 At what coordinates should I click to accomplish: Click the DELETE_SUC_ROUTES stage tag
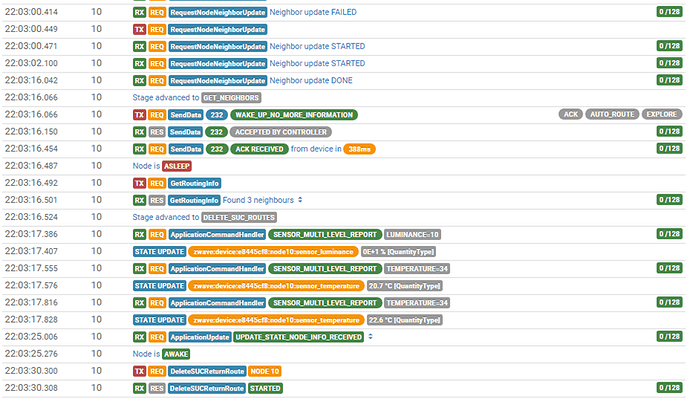tap(239, 217)
